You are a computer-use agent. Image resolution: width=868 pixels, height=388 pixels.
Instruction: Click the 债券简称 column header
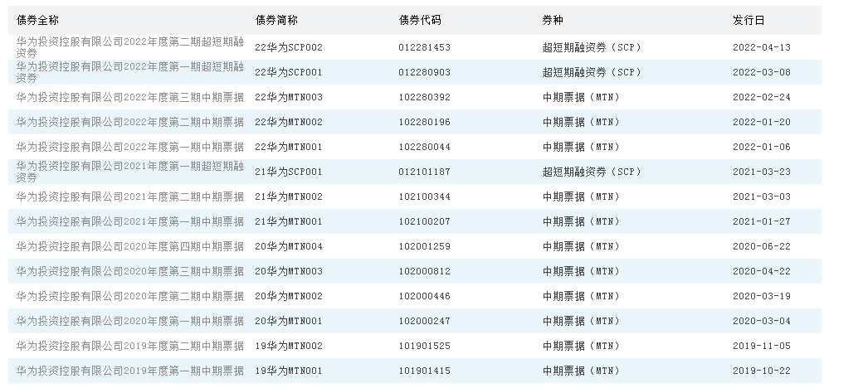276,20
